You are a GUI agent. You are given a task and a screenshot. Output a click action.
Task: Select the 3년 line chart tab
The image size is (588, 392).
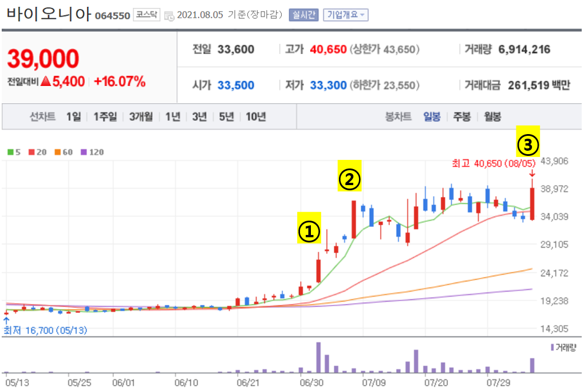(x=199, y=117)
